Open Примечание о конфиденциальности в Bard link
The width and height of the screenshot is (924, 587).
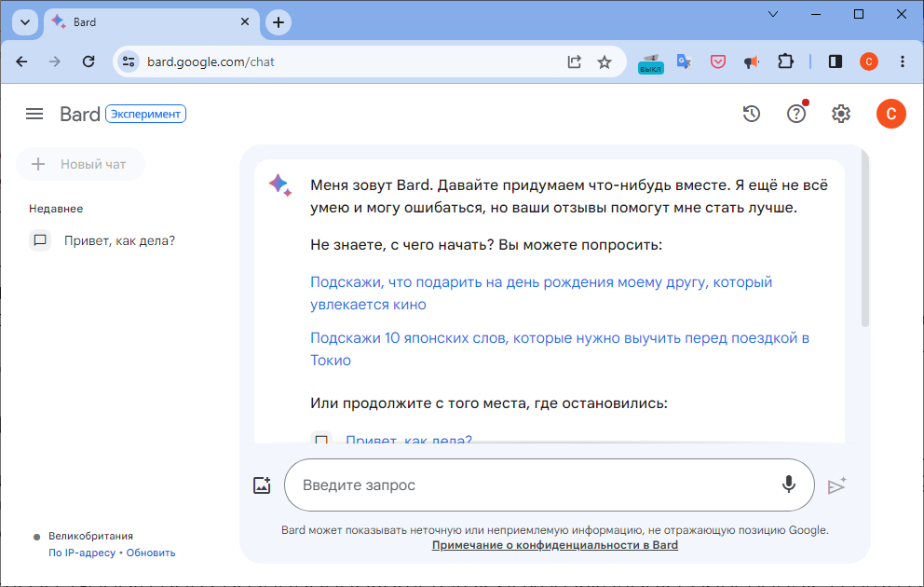[555, 545]
